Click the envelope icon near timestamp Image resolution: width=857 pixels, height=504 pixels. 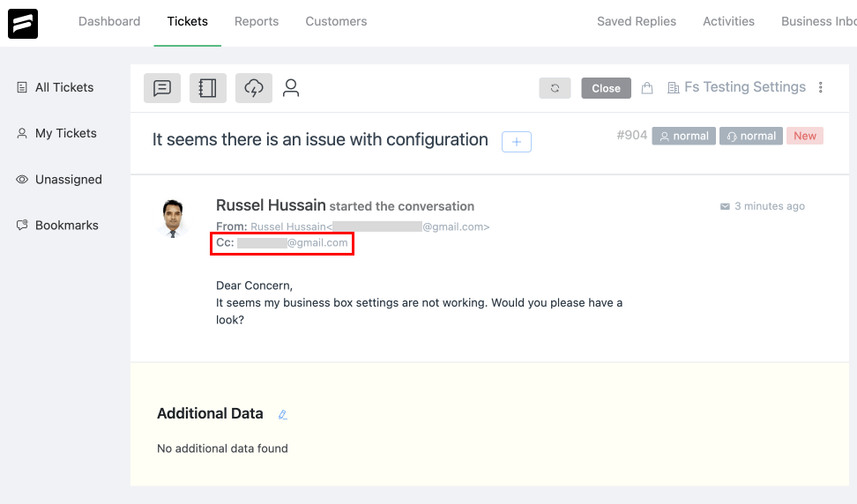725,206
